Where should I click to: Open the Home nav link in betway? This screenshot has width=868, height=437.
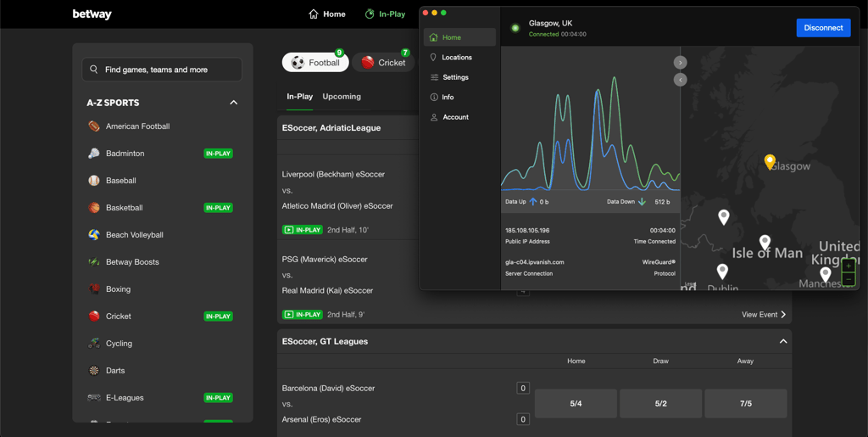pyautogui.click(x=327, y=14)
